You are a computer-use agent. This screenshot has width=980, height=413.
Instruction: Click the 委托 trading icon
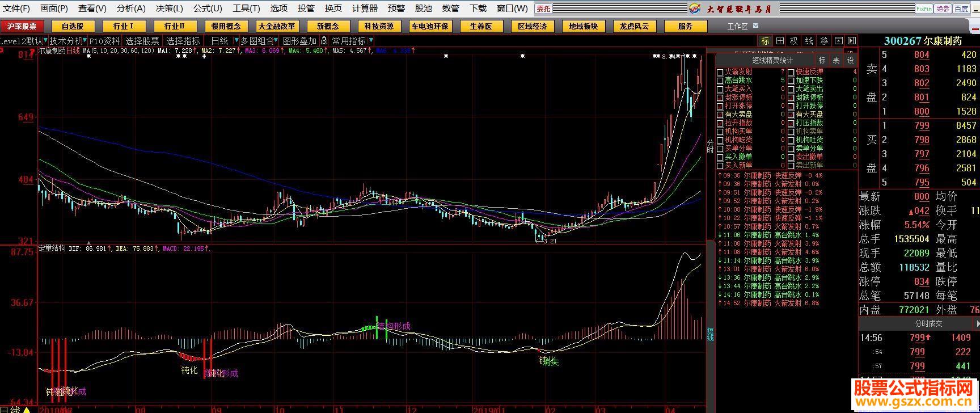pos(544,9)
